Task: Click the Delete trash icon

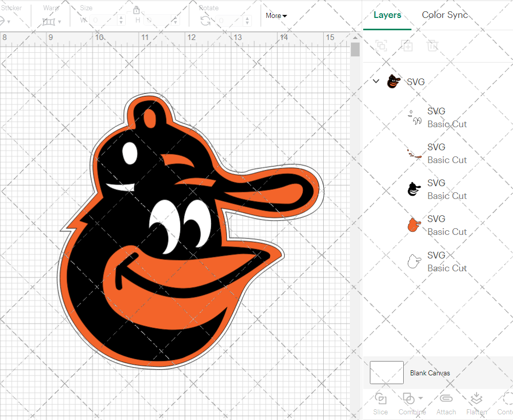Action: point(433,46)
